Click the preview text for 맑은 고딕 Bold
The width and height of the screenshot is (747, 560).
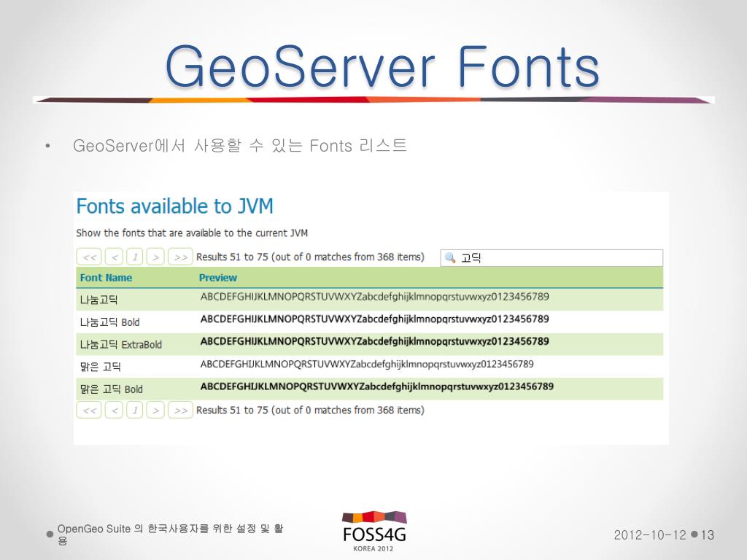click(x=377, y=386)
